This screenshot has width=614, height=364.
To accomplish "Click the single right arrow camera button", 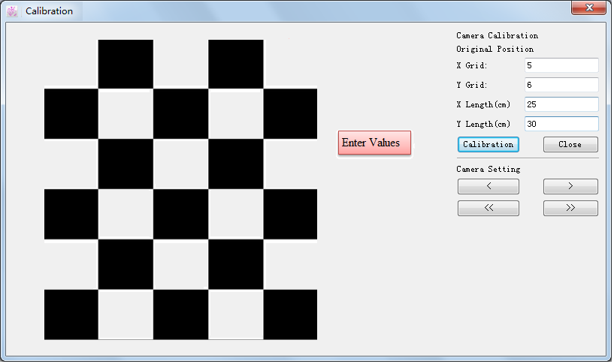I will pos(570,187).
